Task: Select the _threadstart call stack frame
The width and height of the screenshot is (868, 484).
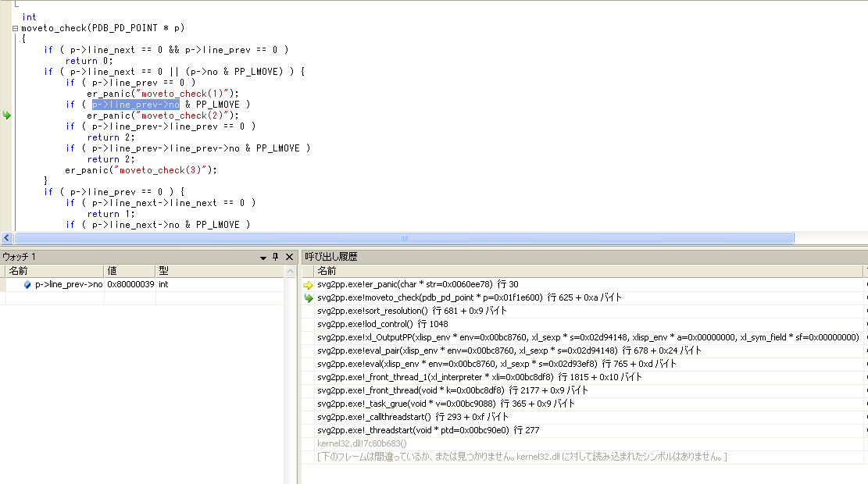Action: (428, 430)
